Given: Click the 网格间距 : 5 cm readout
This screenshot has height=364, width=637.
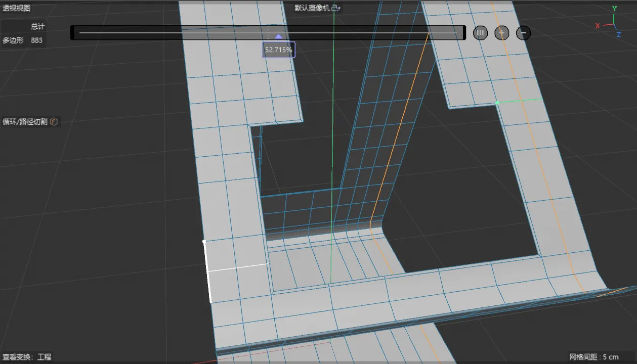Looking at the screenshot, I should tap(594, 357).
